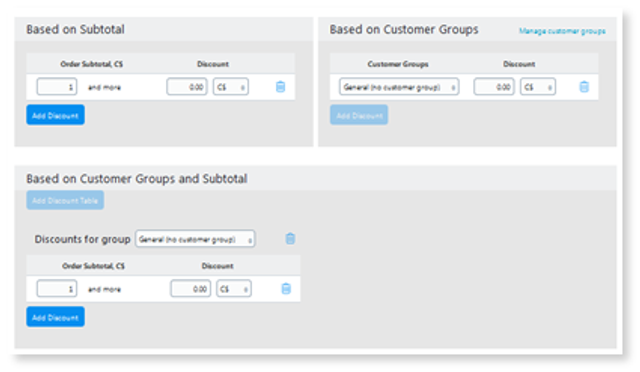Click Add Discount under Customer Groups

click(x=359, y=115)
